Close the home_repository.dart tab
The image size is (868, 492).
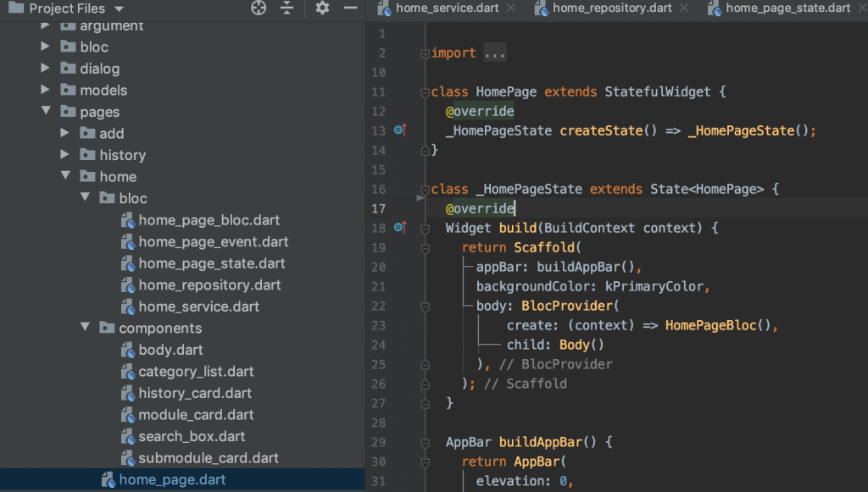(682, 8)
